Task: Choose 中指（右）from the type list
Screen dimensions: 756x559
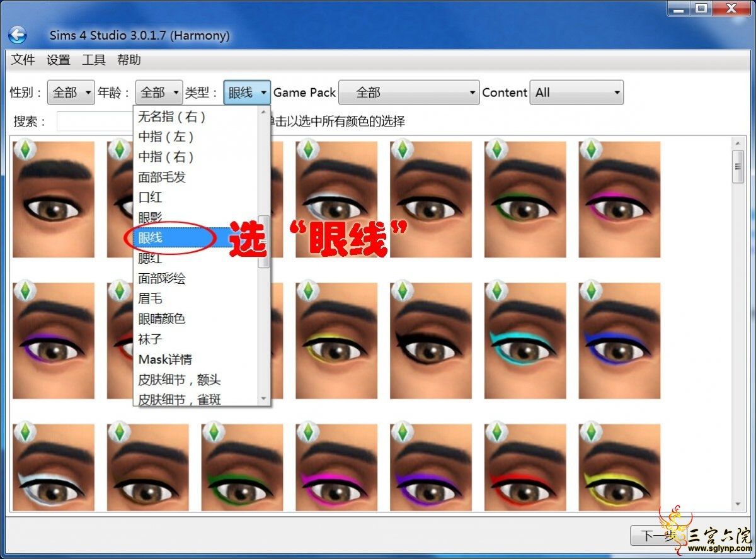Action: 196,157
